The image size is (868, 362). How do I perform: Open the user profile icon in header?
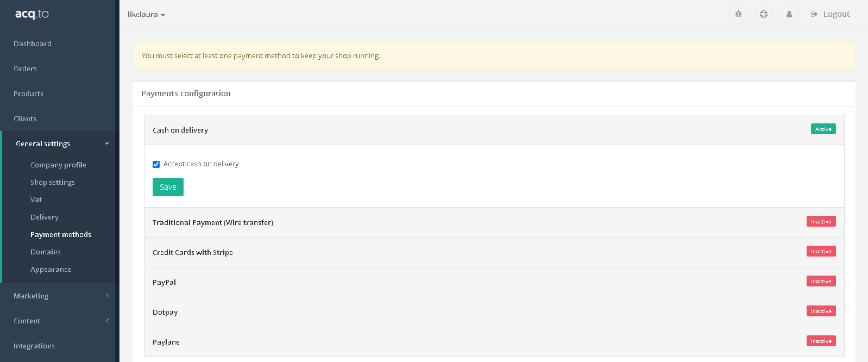coord(789,14)
